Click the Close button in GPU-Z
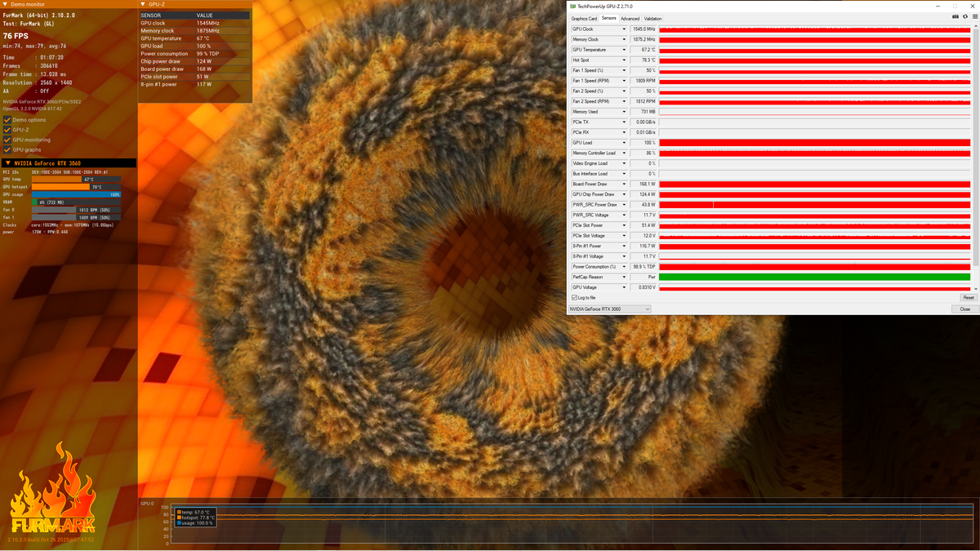980x551 pixels. (x=965, y=309)
